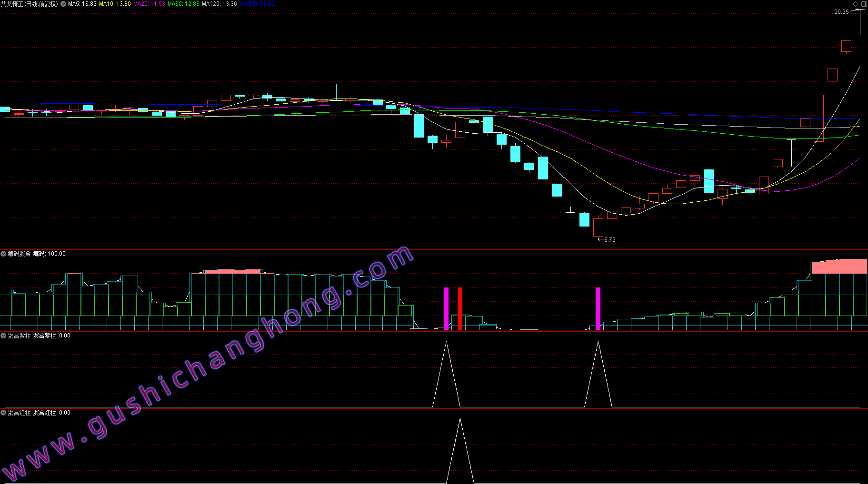This screenshot has height=484, width=868.
Task: Open the 聚合红柱 indicator dropdown arrow
Action: [3, 413]
